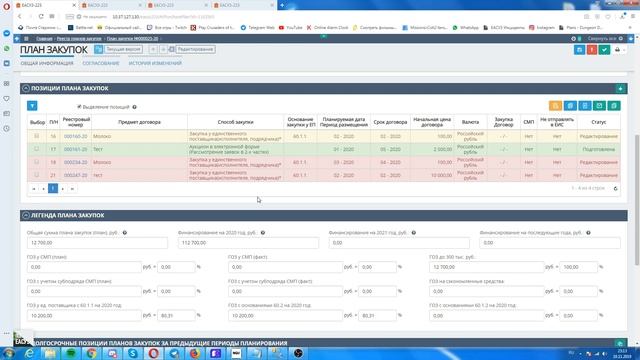Go to the first table page arrow
Screen dimensions: 640x360
pyautogui.click(x=33, y=189)
